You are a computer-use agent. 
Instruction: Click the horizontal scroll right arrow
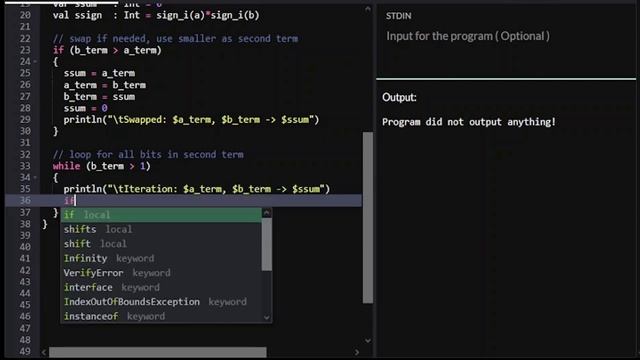[x=357, y=352]
